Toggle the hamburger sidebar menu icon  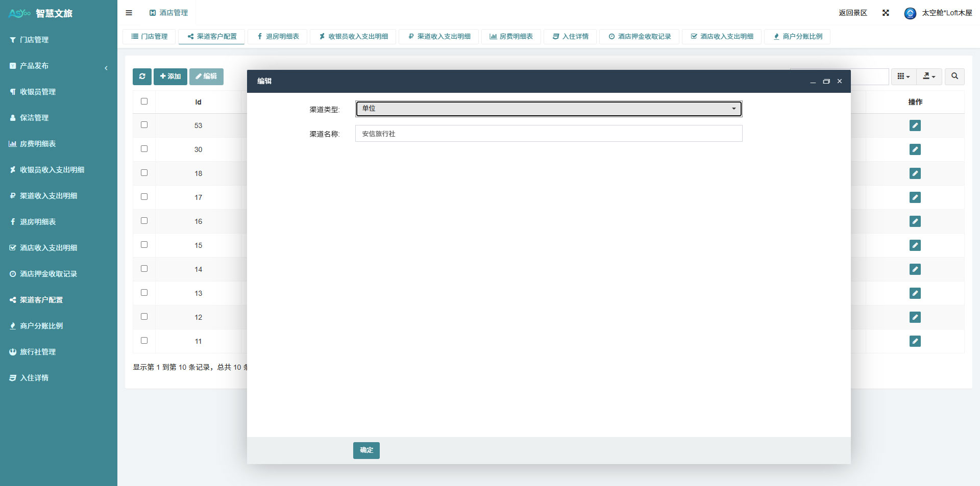(x=129, y=13)
